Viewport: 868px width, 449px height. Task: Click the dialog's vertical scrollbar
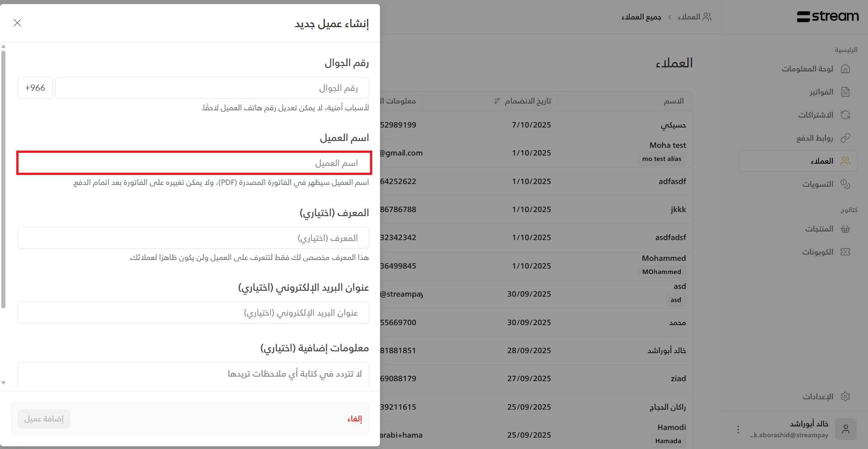(4, 181)
